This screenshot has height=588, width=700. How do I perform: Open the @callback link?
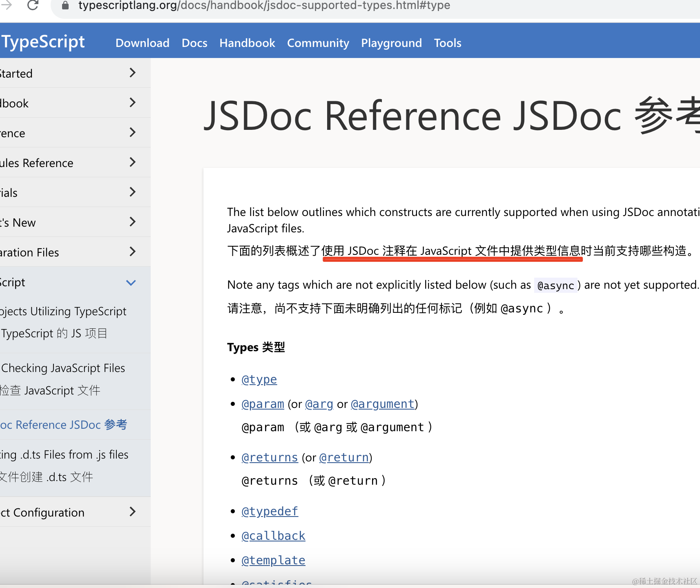click(273, 536)
